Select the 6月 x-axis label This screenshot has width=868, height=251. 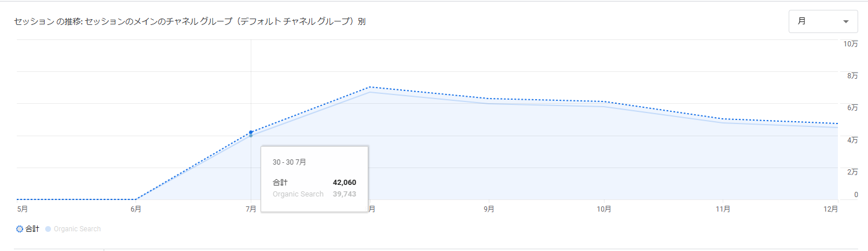[x=135, y=209]
